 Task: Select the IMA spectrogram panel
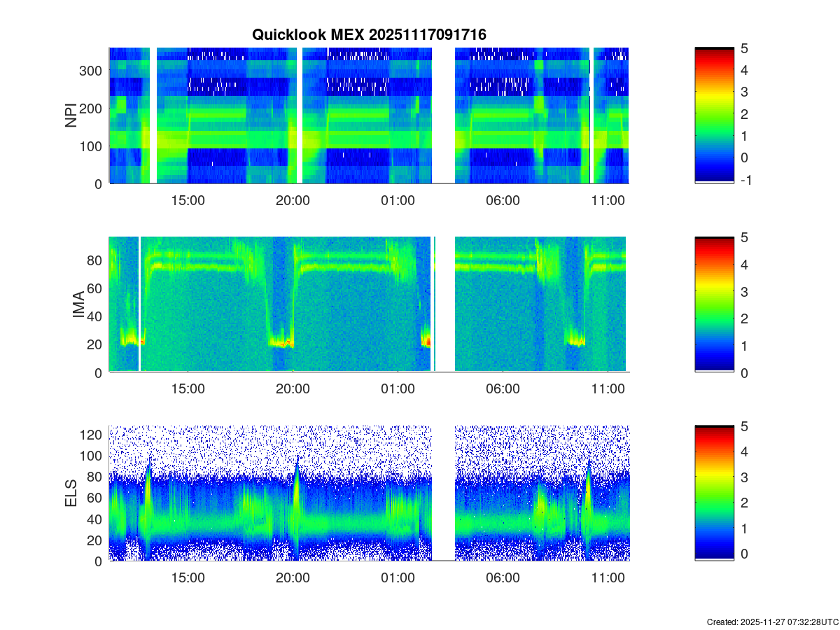point(369,304)
